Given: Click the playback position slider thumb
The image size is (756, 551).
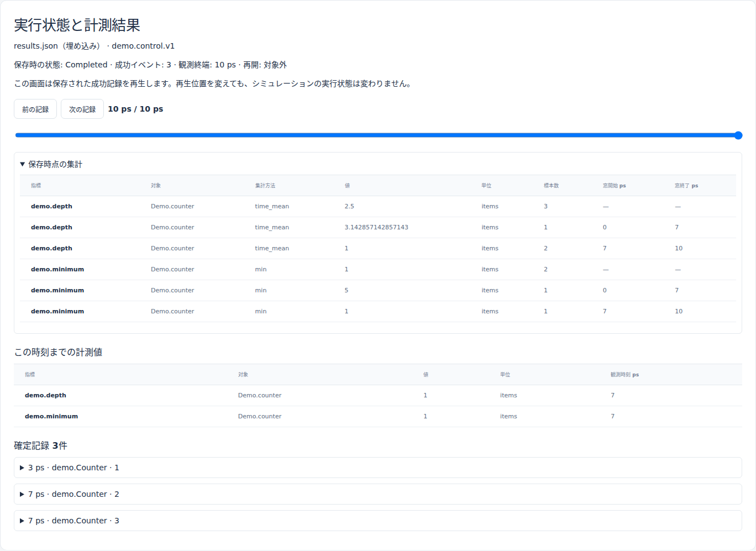Looking at the screenshot, I should tap(738, 135).
